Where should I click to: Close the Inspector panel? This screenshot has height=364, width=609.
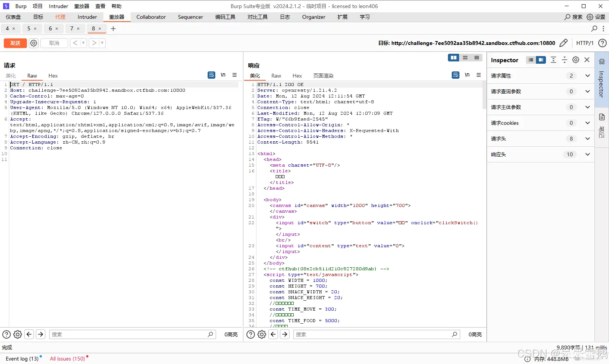coord(587,60)
